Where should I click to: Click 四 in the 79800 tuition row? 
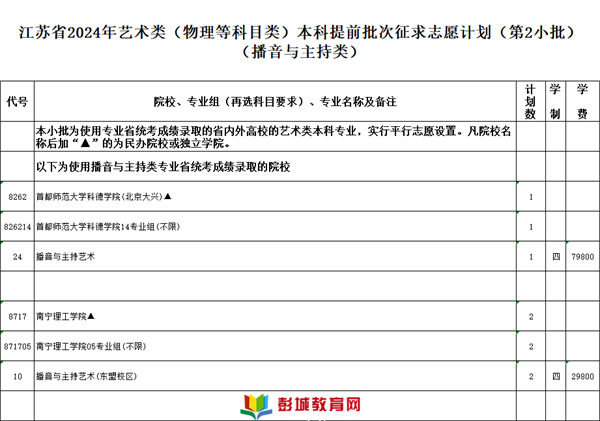pos(556,256)
